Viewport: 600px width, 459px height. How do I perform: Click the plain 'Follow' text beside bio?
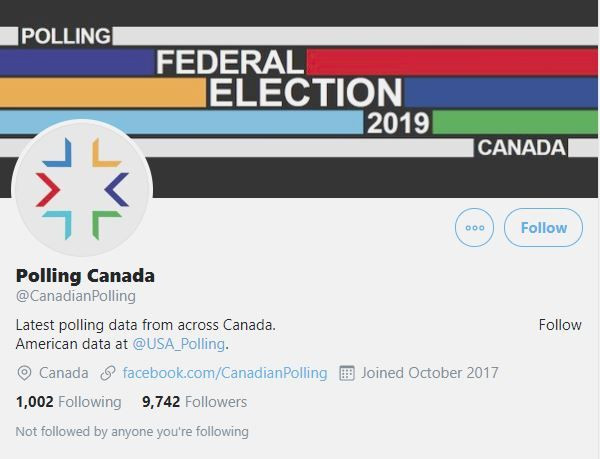pos(559,325)
